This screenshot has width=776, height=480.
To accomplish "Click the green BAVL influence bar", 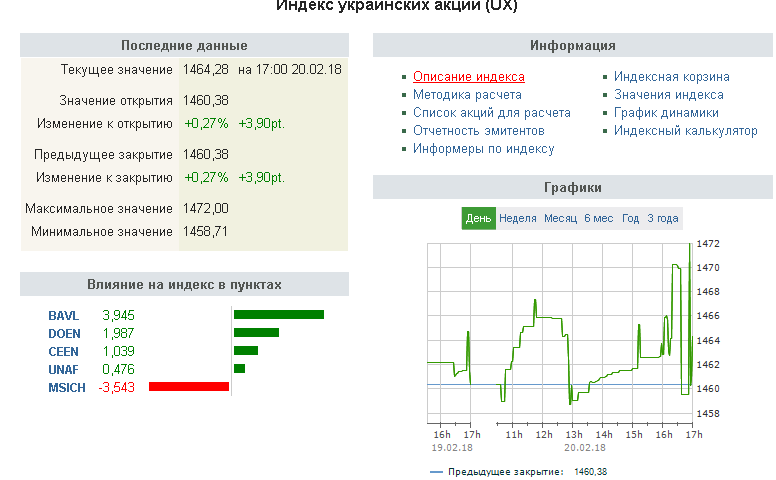I will 279,315.
